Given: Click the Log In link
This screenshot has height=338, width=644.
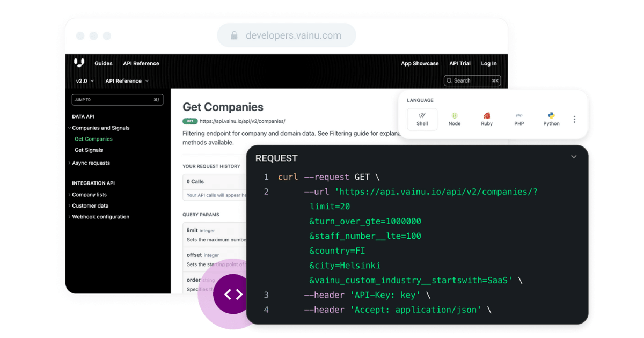Looking at the screenshot, I should point(488,63).
